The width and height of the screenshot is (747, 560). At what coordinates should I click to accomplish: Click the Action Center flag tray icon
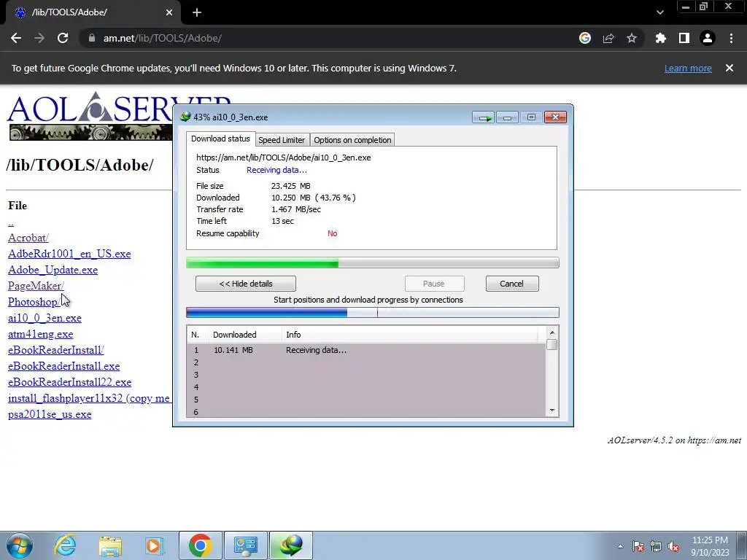tap(638, 546)
